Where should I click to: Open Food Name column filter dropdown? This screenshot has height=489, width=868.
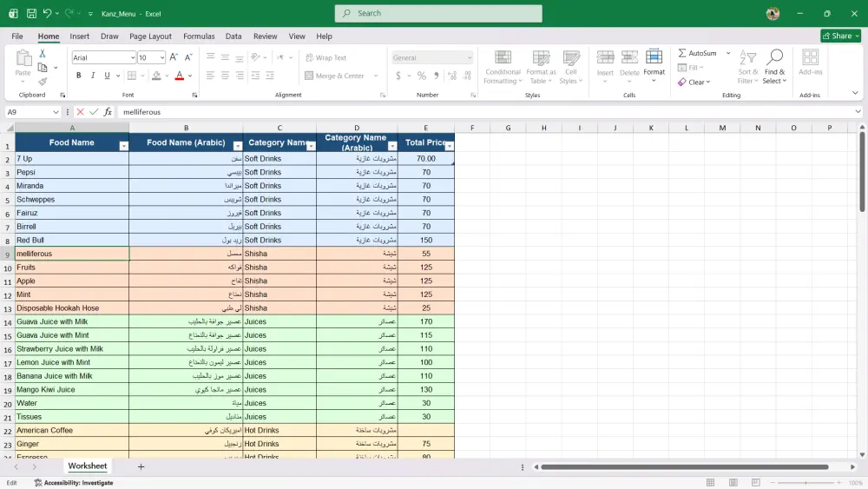pos(123,146)
